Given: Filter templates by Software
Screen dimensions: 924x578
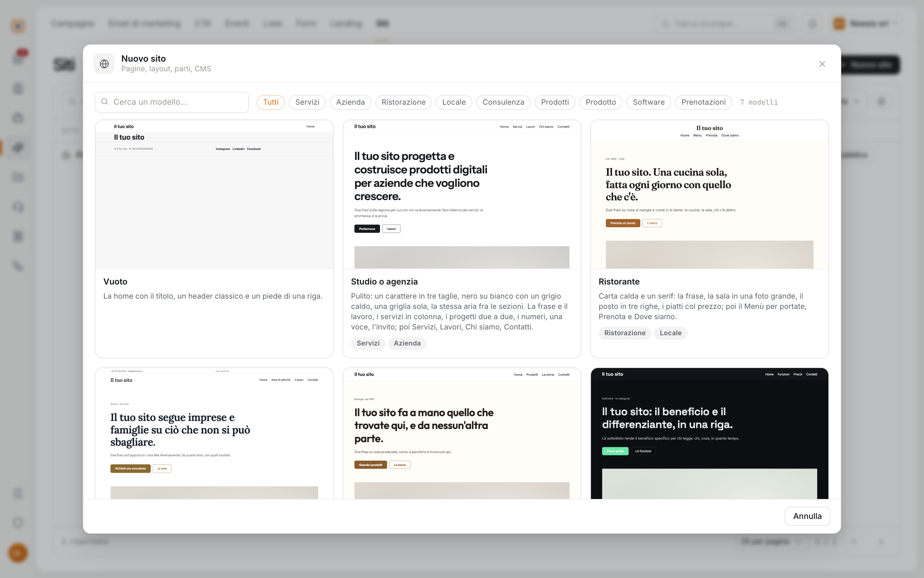Looking at the screenshot, I should 648,102.
